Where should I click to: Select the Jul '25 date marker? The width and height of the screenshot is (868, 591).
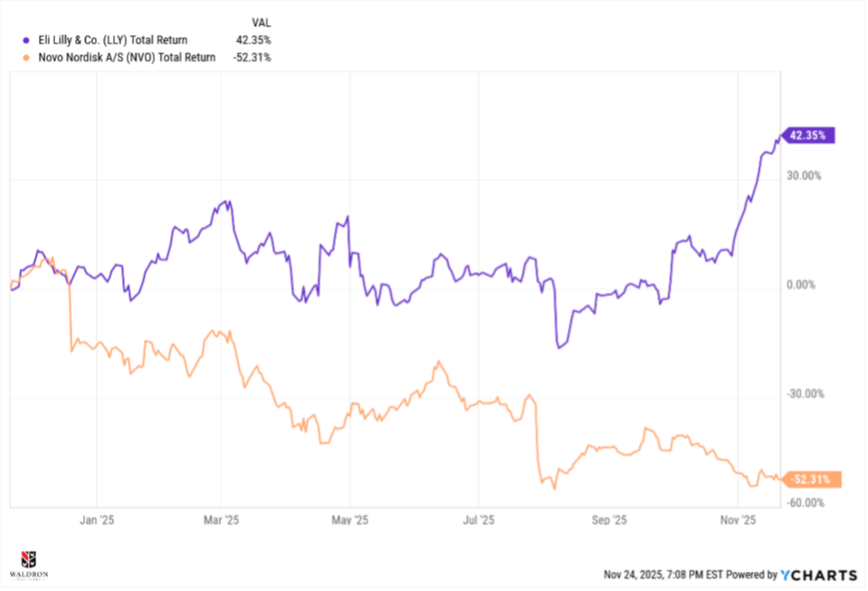478,520
